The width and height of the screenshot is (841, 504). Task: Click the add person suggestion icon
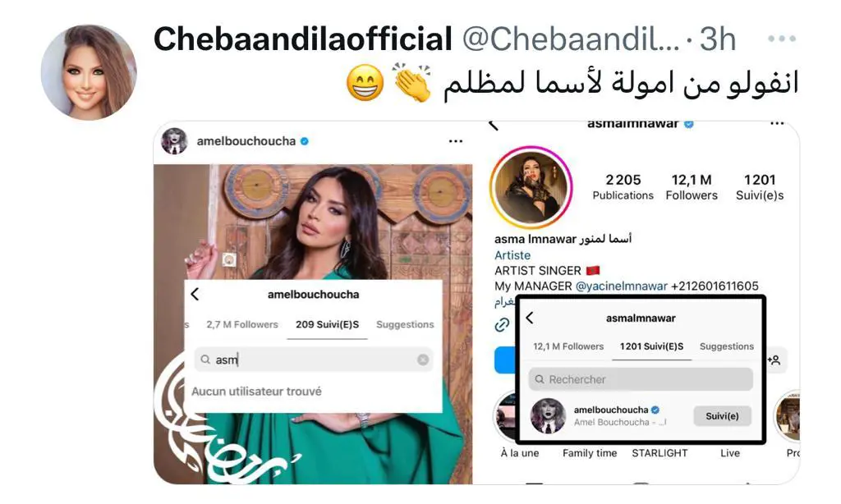pyautogui.click(x=774, y=360)
